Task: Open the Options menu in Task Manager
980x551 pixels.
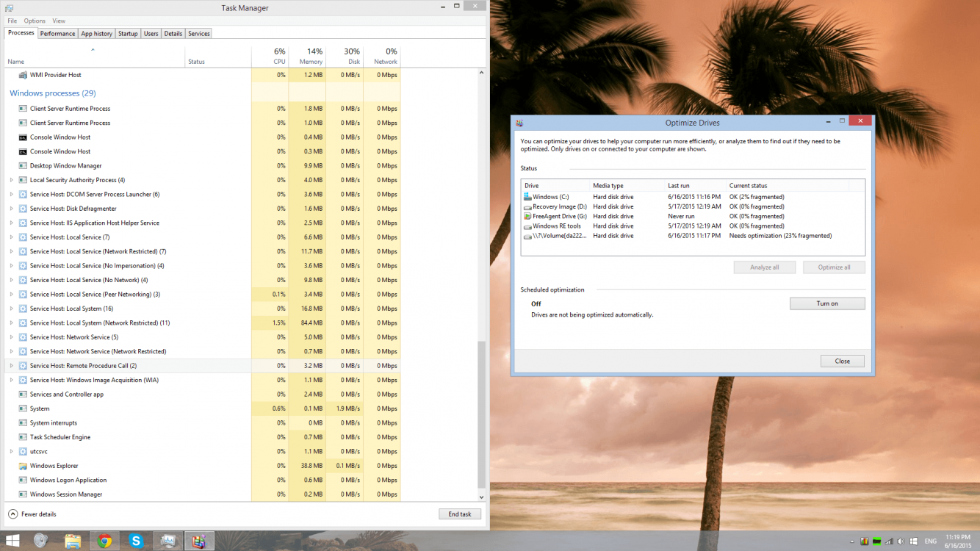Action: pos(35,21)
